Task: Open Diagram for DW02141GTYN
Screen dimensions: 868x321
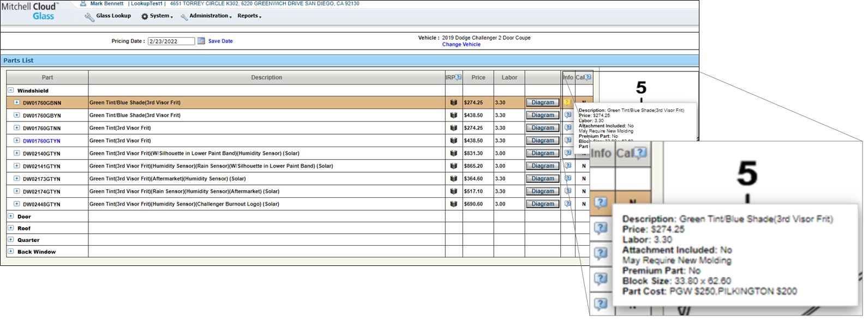Action: pyautogui.click(x=543, y=166)
